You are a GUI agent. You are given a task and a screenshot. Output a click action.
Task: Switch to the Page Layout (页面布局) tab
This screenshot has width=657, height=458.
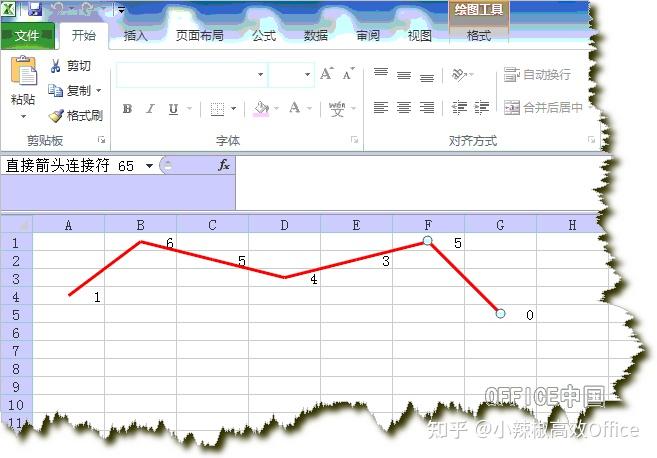coord(199,36)
